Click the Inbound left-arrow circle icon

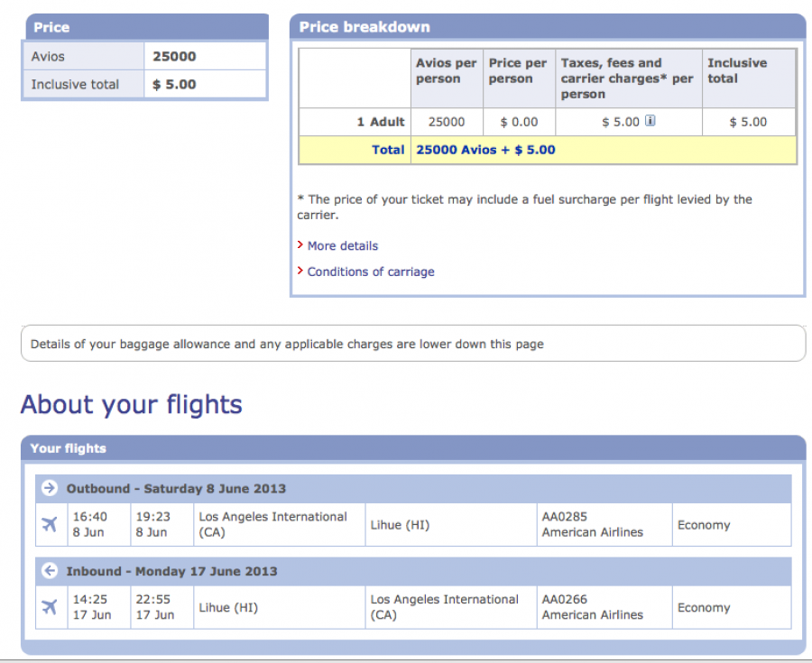coord(50,570)
